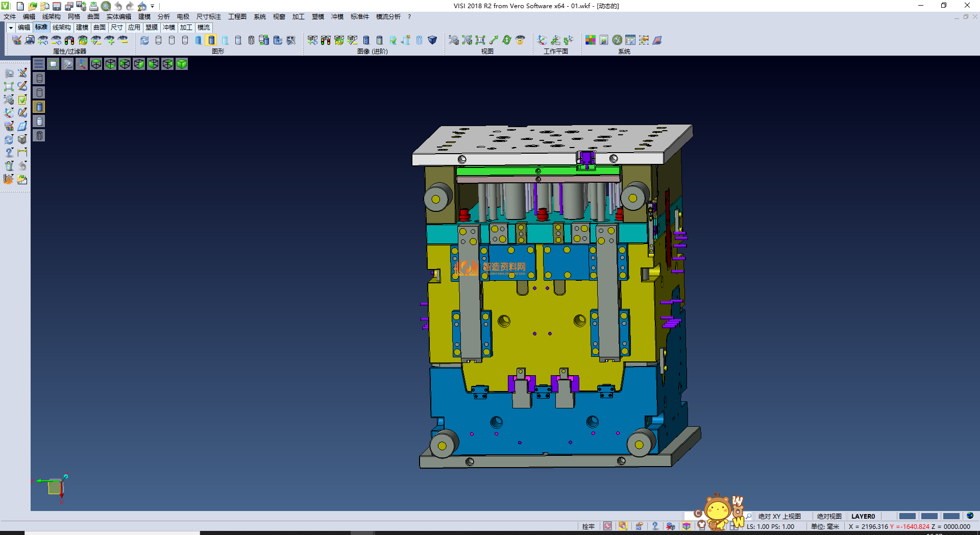Expand the quick access toolbar dropdown arrow
980x535 pixels.
pyautogui.click(x=153, y=6)
